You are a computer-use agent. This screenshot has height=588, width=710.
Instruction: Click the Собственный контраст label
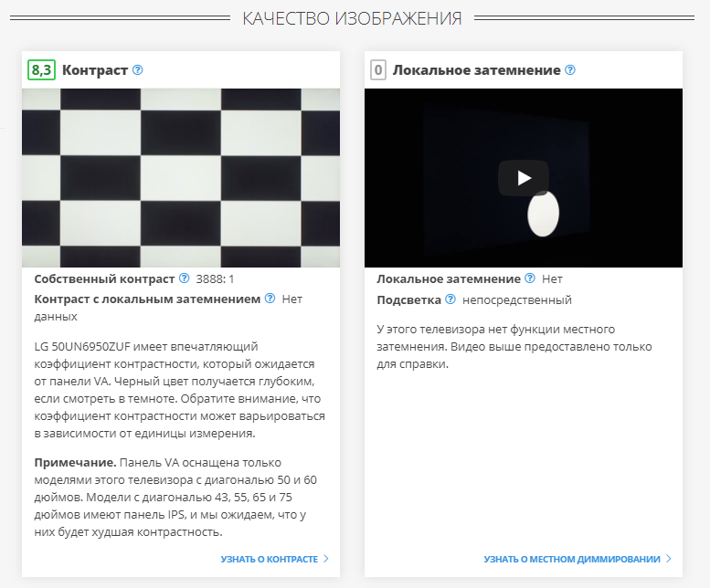pos(104,278)
